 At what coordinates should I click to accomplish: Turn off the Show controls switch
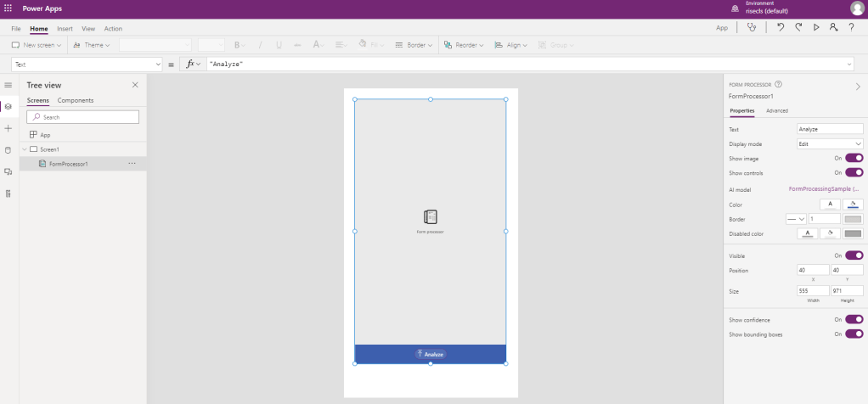[854, 172]
